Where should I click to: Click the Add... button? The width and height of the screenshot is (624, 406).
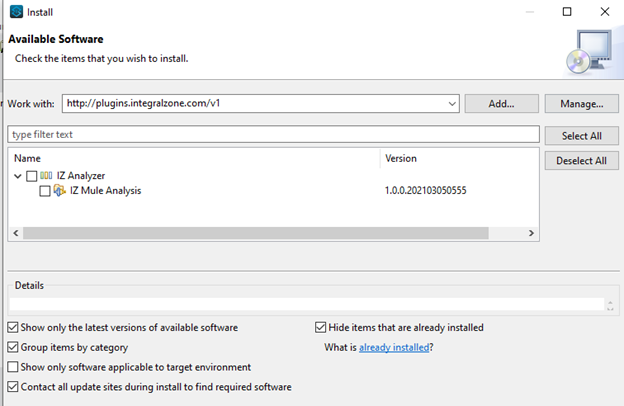tap(501, 103)
